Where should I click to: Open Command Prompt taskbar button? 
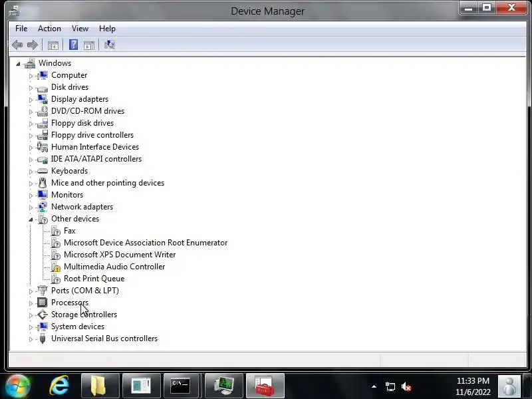pyautogui.click(x=180, y=386)
